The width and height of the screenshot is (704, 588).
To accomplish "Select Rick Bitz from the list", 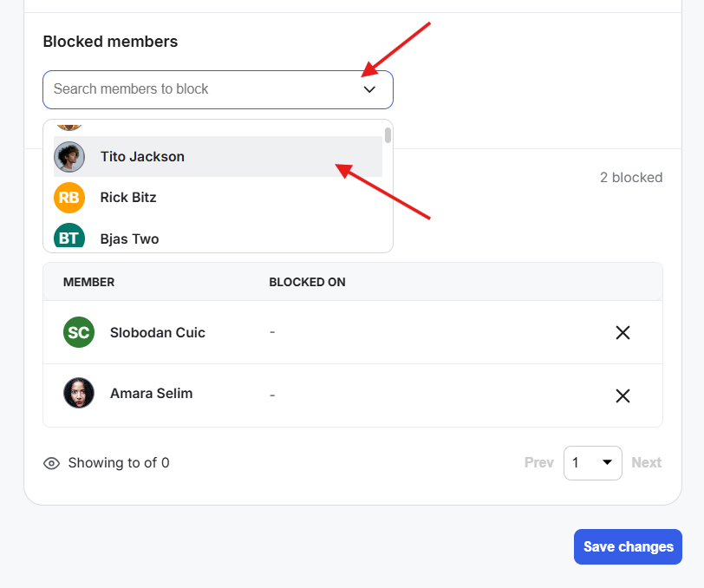I will click(x=218, y=198).
